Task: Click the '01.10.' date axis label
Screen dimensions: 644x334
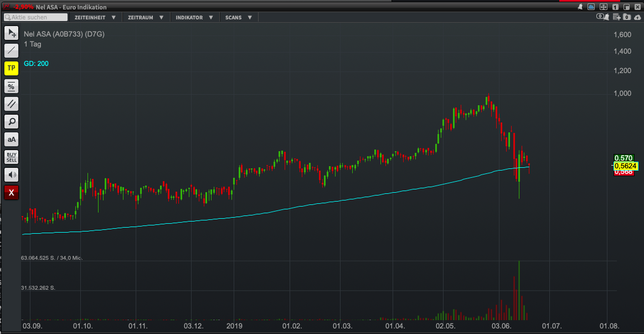Action: click(83, 326)
